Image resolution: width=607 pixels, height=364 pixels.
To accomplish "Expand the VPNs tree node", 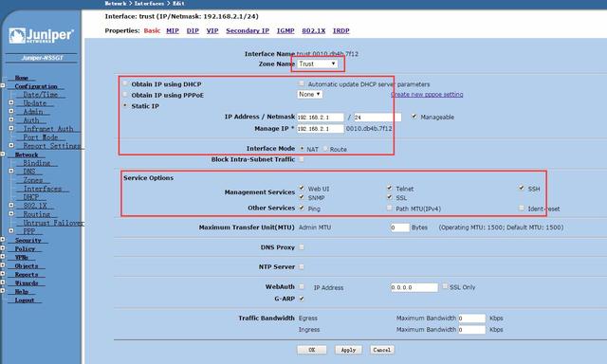I will click(3, 257).
